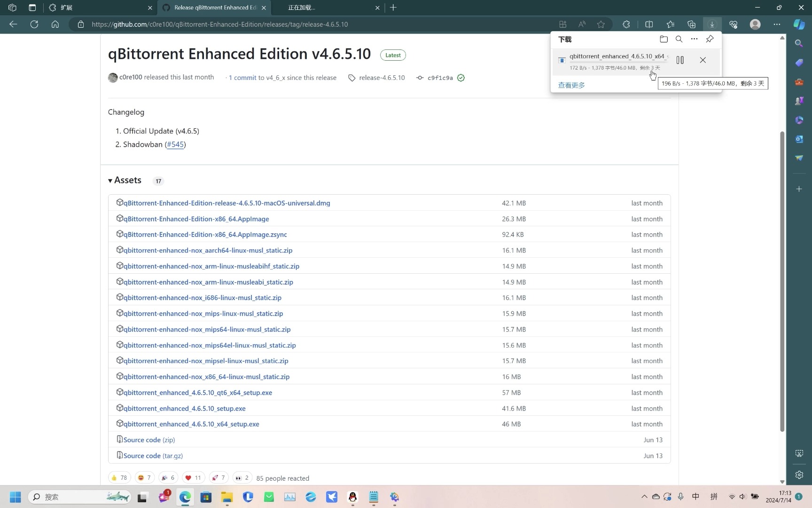
Task: Add eyes reaction (2)
Action: (242, 478)
